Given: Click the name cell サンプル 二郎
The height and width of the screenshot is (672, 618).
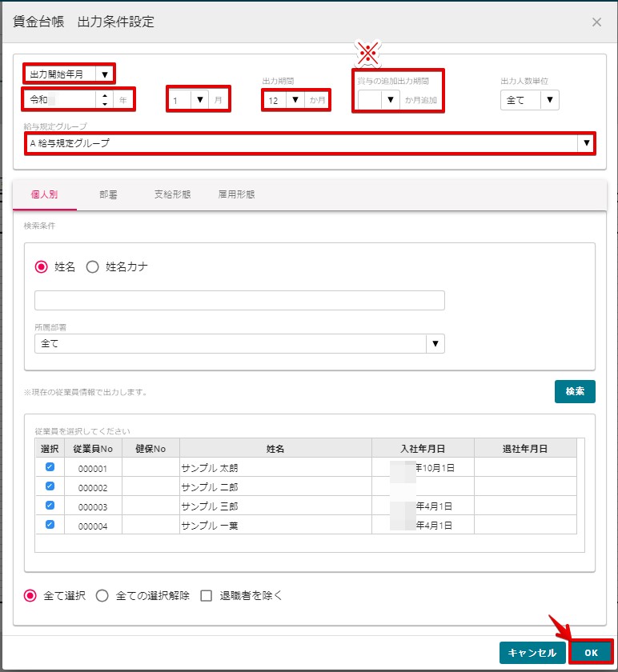Looking at the screenshot, I should tap(275, 487).
